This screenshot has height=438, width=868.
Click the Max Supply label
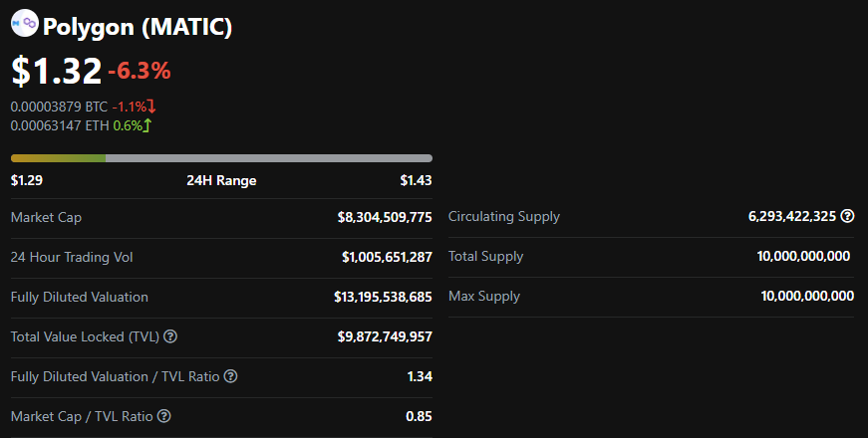[x=484, y=297]
